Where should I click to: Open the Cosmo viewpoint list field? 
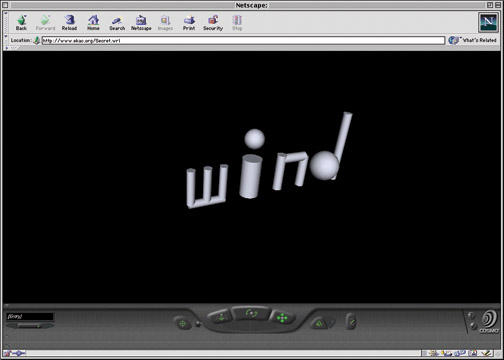[x=30, y=316]
